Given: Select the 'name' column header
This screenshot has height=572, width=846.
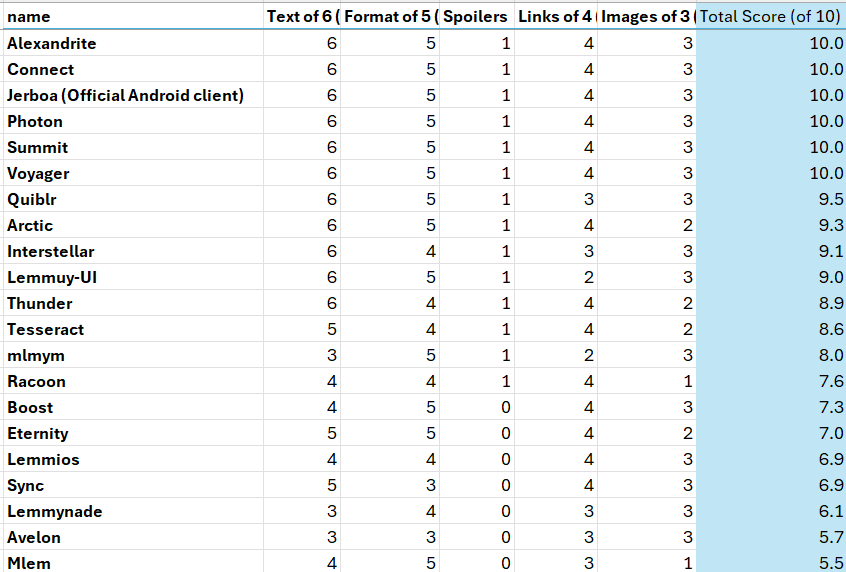Looking at the screenshot, I should (133, 16).
